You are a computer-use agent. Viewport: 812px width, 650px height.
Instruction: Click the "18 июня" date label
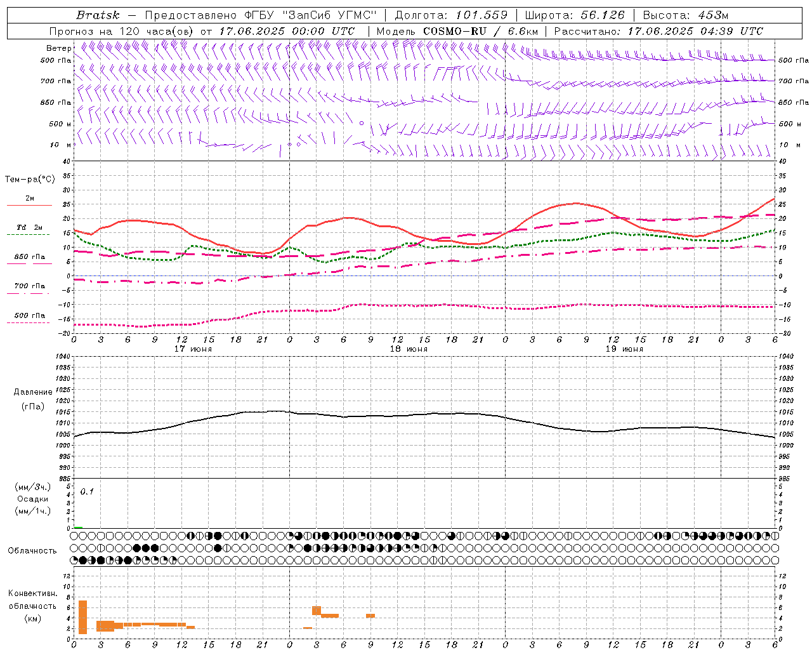tap(409, 349)
